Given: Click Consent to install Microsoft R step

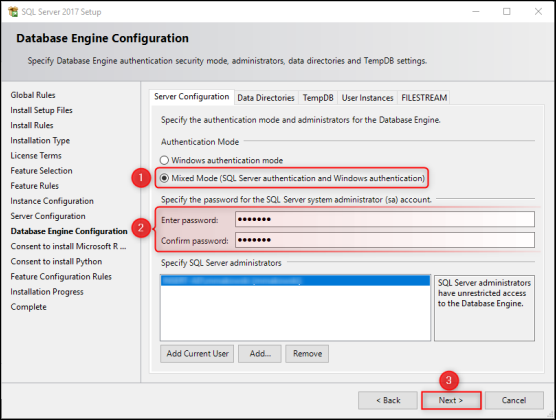Looking at the screenshot, I should pos(68,247).
